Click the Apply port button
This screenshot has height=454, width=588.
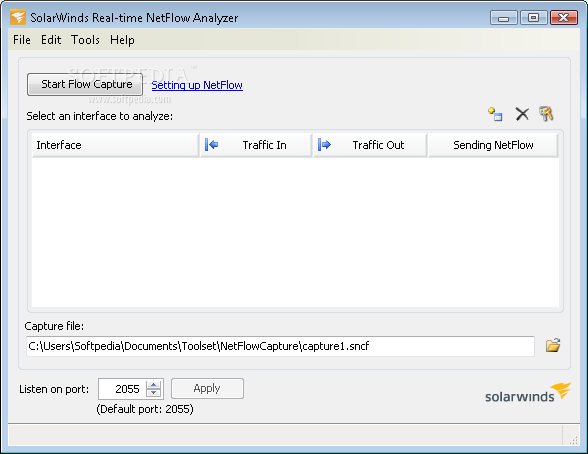tap(207, 388)
